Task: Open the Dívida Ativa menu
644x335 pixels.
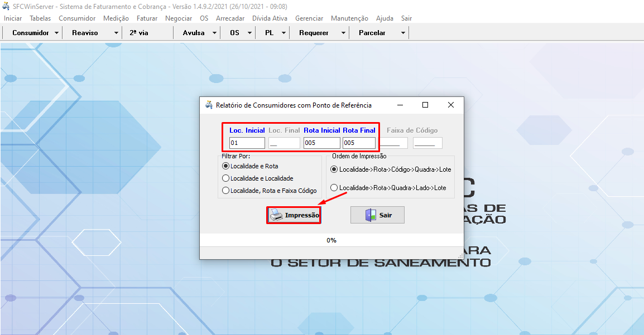Action: click(270, 18)
